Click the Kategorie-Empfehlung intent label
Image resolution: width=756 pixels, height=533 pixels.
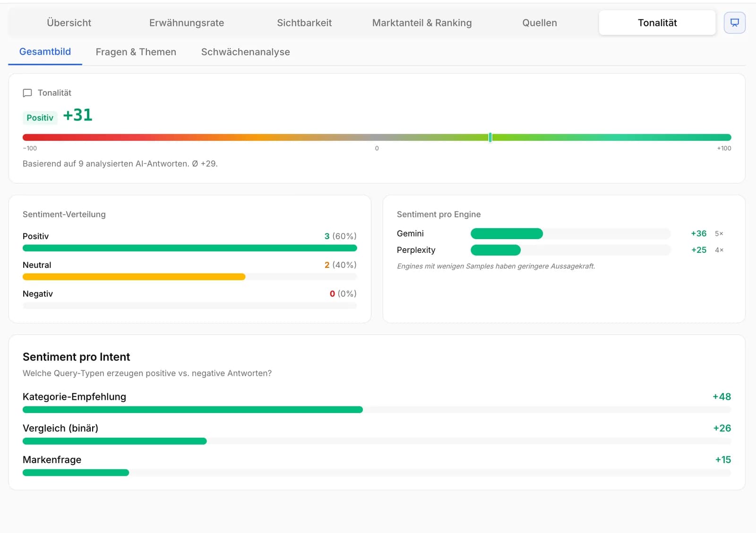(x=74, y=397)
